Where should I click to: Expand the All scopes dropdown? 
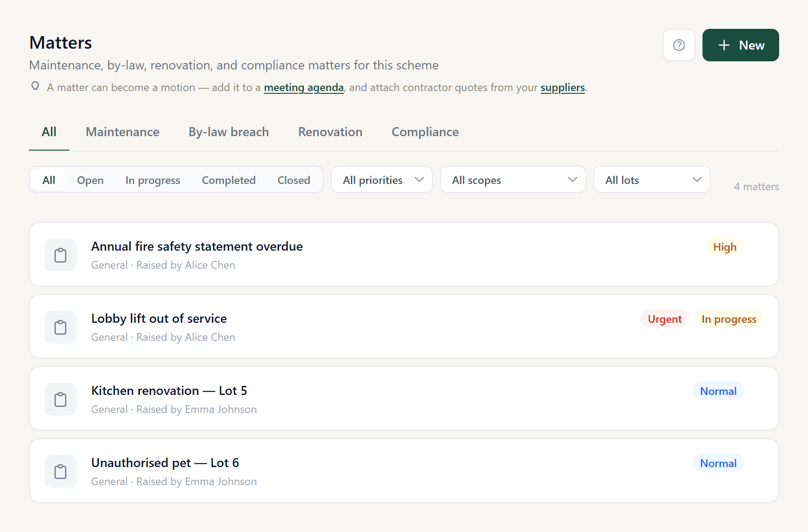tap(513, 180)
